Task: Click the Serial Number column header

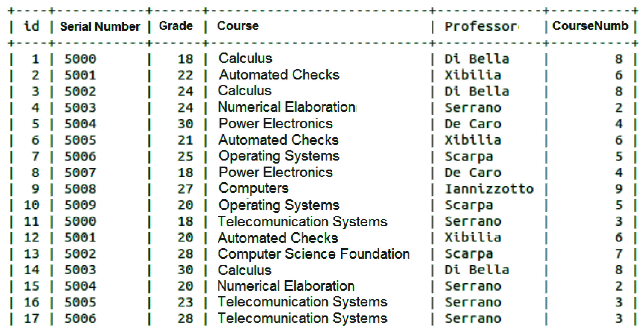Action: point(100,27)
